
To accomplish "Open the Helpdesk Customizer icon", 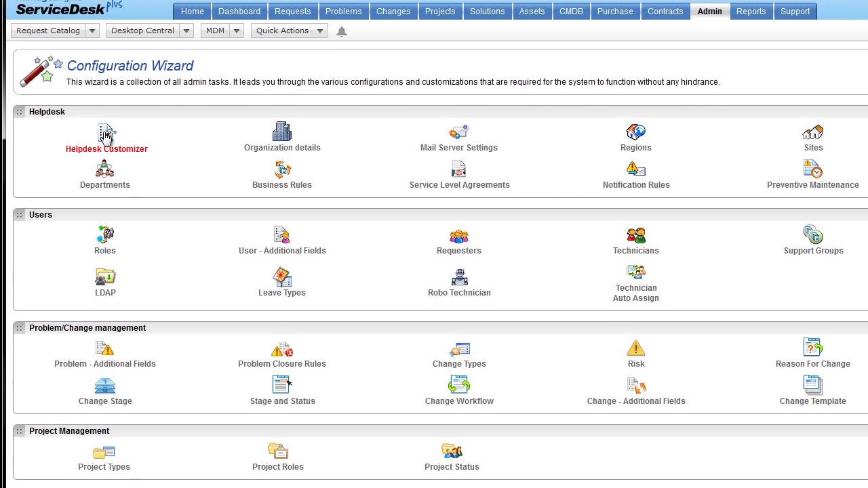I will pyautogui.click(x=106, y=133).
